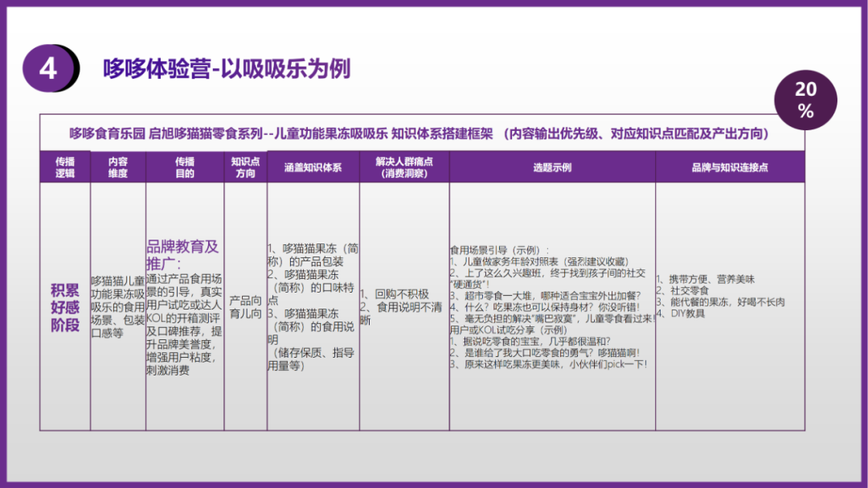This screenshot has width=868, height=488.
Task: Click the subheading "用户或KOL试吃分享(示例)"
Action: point(509,330)
